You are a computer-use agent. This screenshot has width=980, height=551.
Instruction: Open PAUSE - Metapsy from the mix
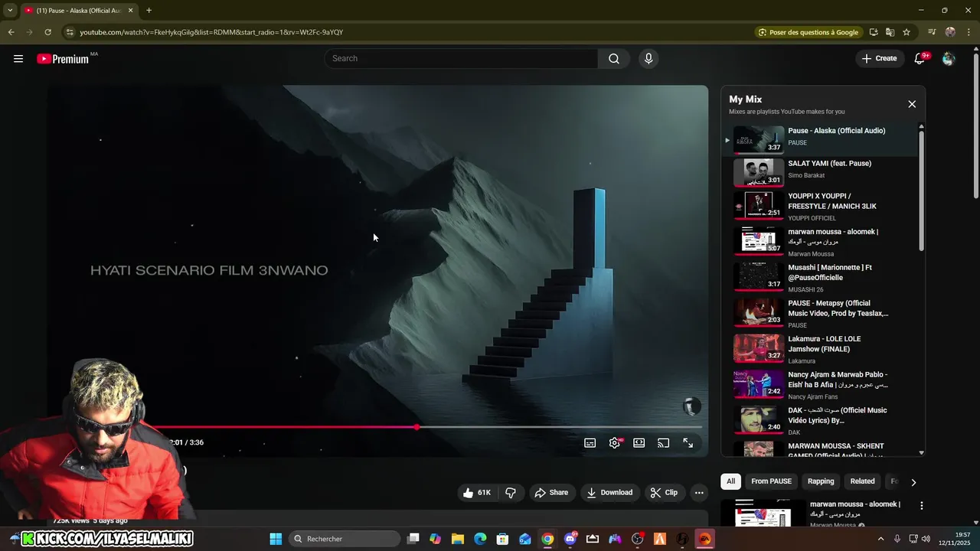(x=820, y=313)
